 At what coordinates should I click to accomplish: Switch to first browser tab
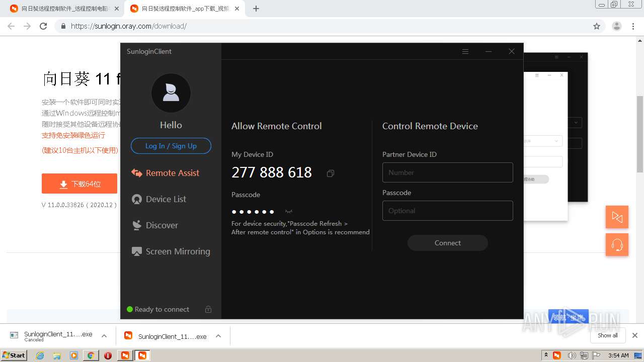tap(65, 9)
